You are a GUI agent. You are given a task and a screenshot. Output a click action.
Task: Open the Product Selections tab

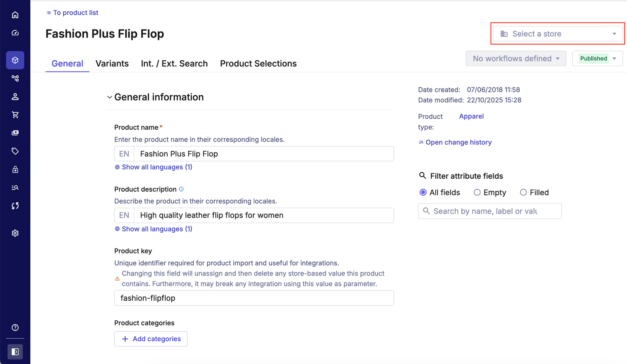point(258,63)
